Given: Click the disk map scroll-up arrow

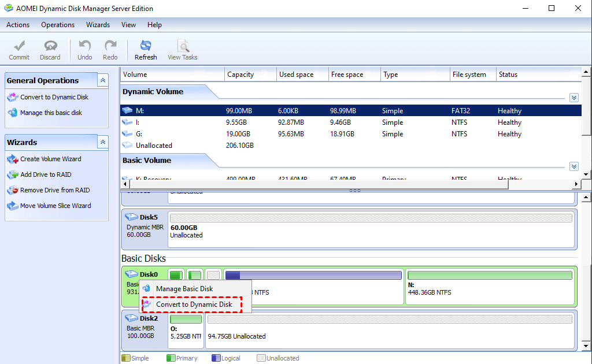Looking at the screenshot, I should tap(586, 197).
